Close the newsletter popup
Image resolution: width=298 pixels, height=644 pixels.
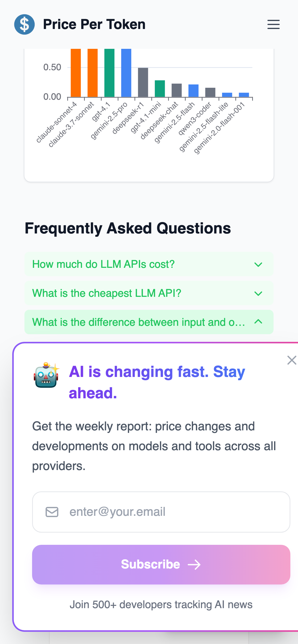(292, 360)
